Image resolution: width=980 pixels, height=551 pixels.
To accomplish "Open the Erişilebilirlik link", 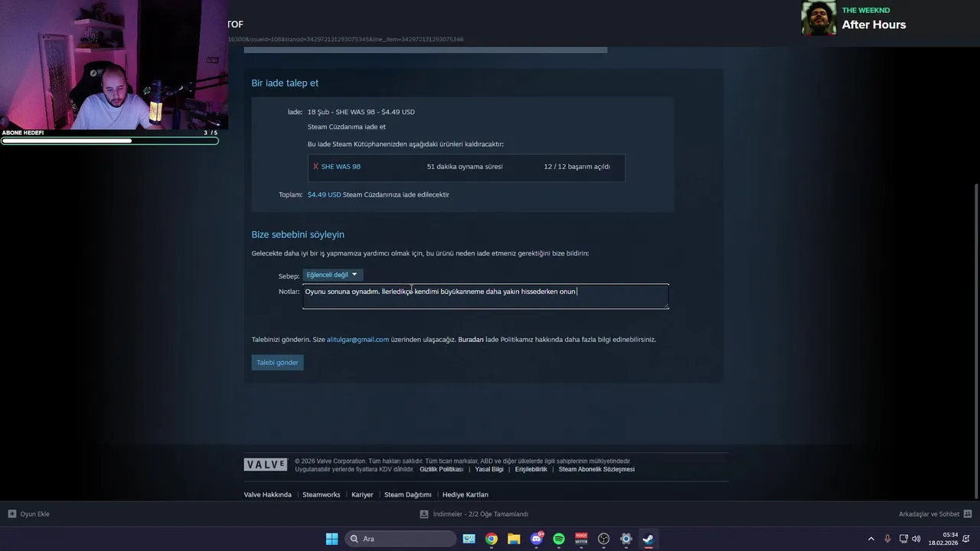I will click(x=531, y=469).
